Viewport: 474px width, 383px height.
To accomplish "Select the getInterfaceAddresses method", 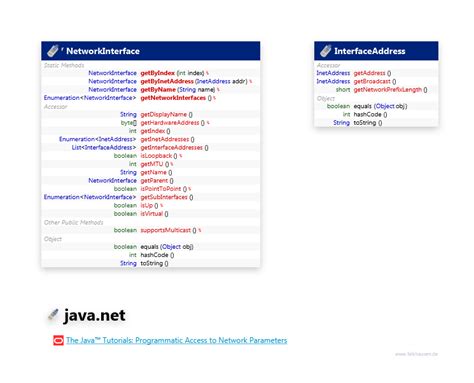I will [171, 147].
